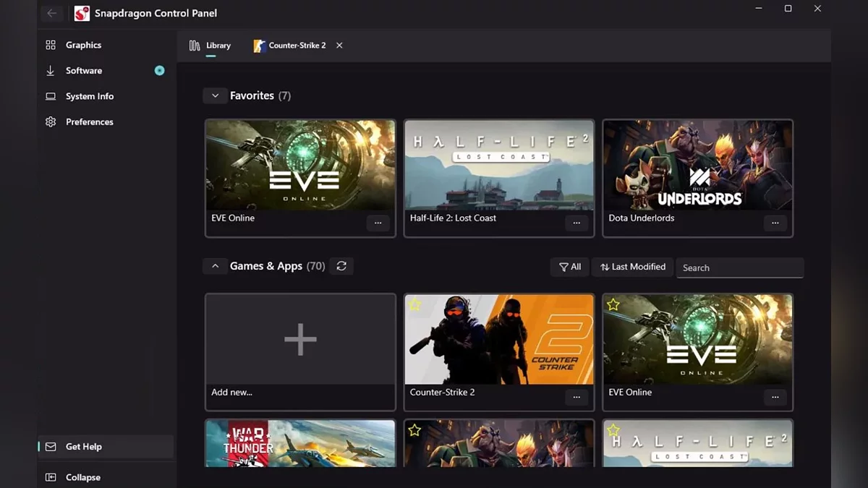Open the Software section
This screenshot has width=868, height=488.
point(84,71)
